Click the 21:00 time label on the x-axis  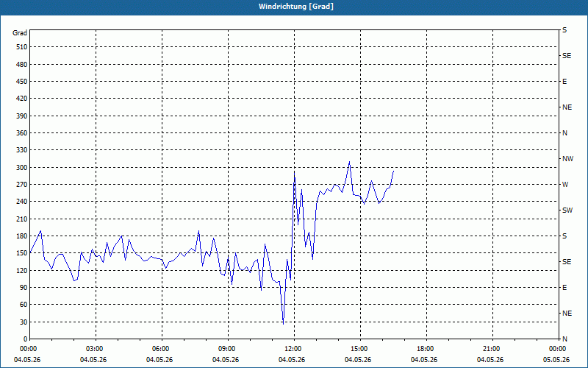point(492,349)
